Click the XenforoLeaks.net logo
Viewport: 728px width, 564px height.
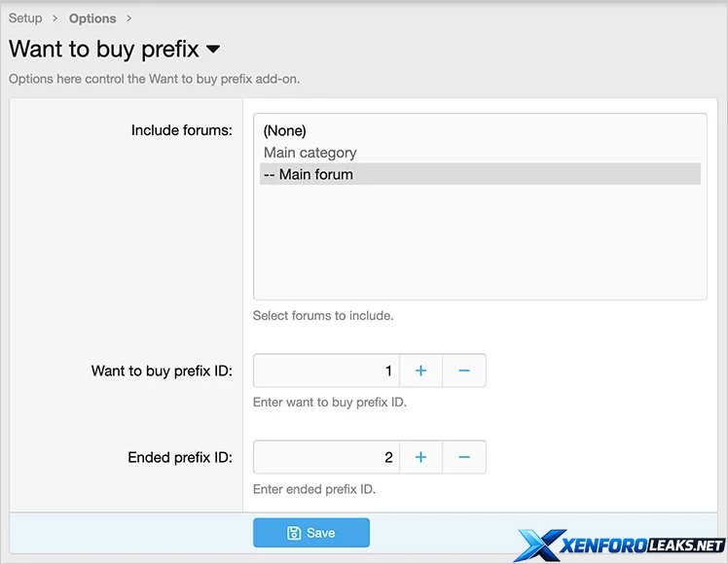pos(621,545)
